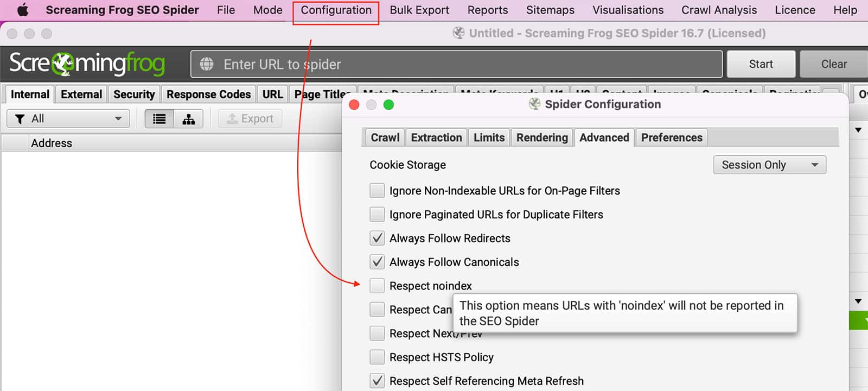Open Cookie Storage Session Only dropdown
Image resolution: width=868 pixels, height=391 pixels.
769,165
